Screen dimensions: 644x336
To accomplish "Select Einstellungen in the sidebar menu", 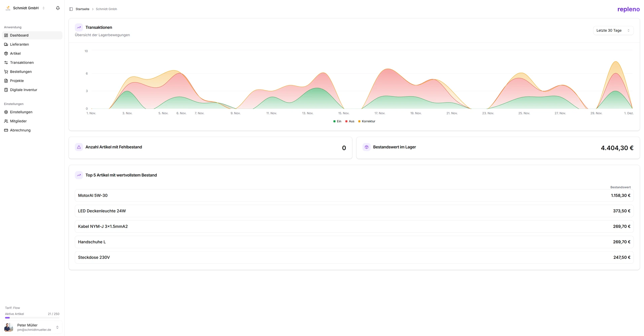I will (21, 112).
